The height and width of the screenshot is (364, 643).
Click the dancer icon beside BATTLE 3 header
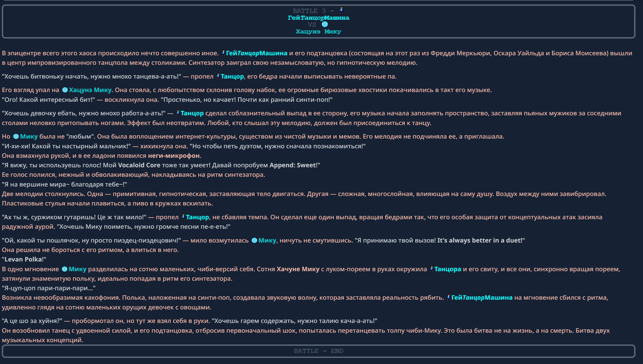pos(341,10)
